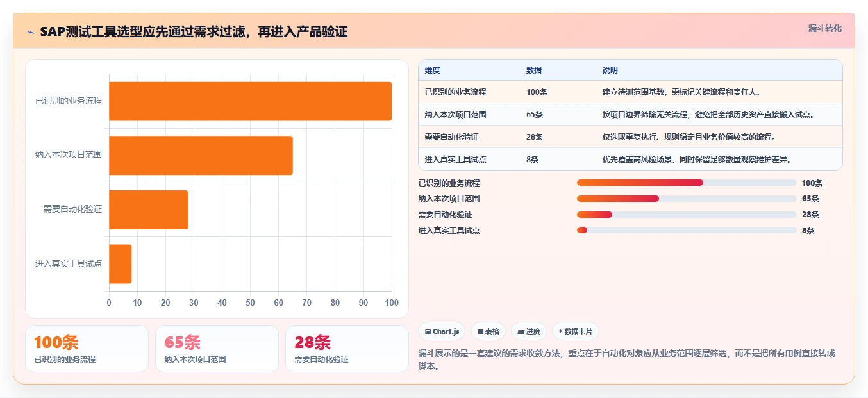This screenshot has height=398, width=868.
Task: Click the Chart.js chip
Action: pyautogui.click(x=442, y=331)
